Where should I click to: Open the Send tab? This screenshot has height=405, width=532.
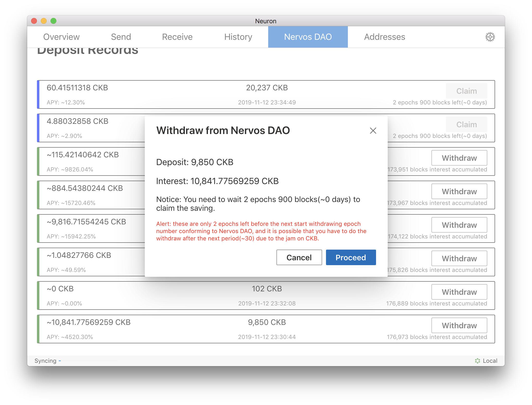coord(121,37)
